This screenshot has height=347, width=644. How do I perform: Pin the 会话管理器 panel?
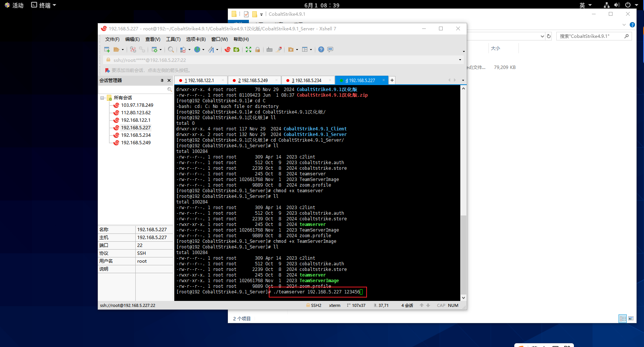point(162,81)
